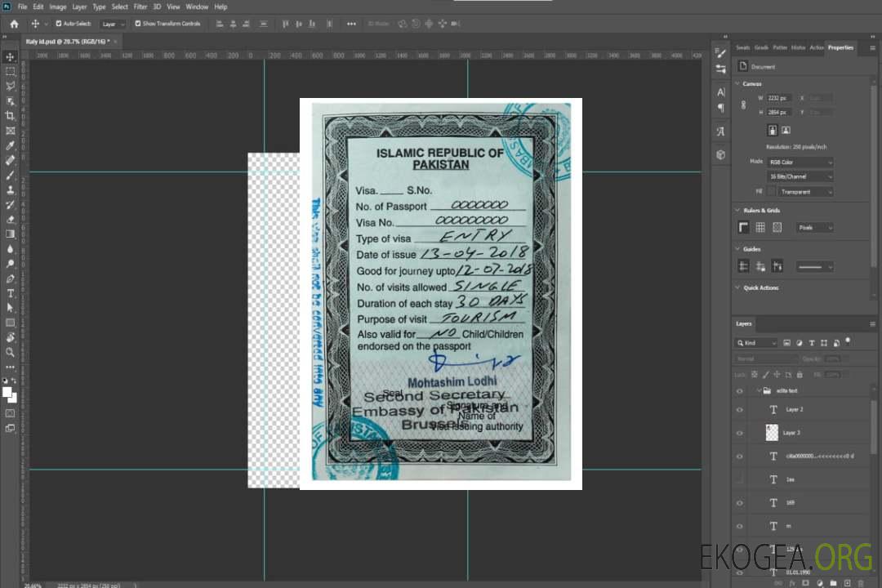Uncheck the Auto-Select checkbox

[x=59, y=24]
